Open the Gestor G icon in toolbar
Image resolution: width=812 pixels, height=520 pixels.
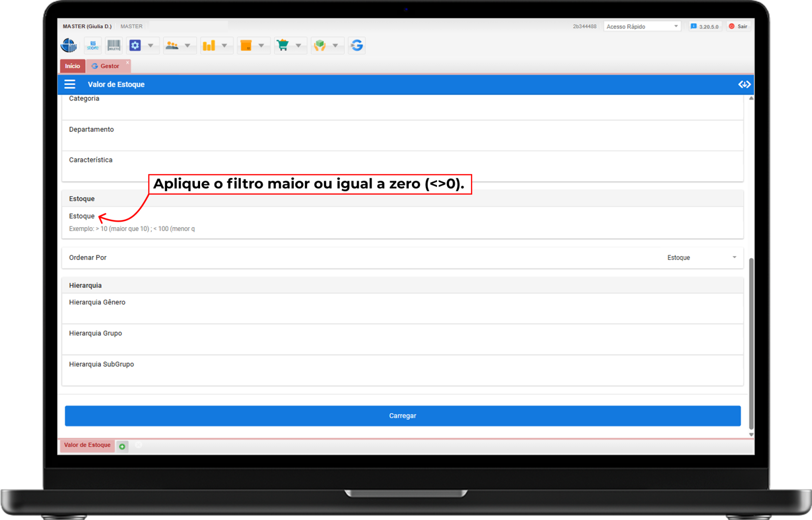coord(357,45)
